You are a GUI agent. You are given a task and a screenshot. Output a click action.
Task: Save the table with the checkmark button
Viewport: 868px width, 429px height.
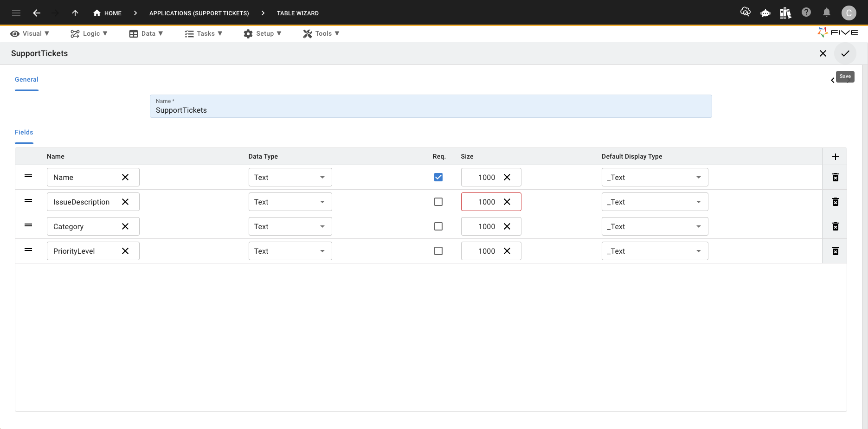point(845,53)
